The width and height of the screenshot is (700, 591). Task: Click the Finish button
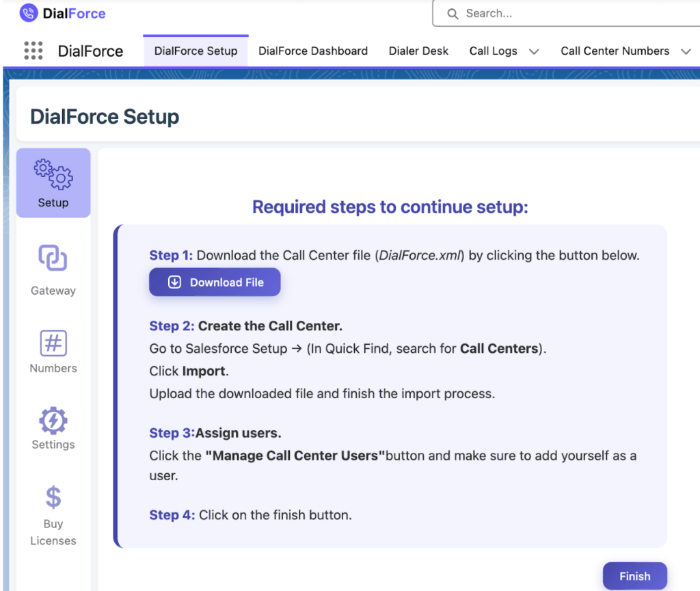634,576
